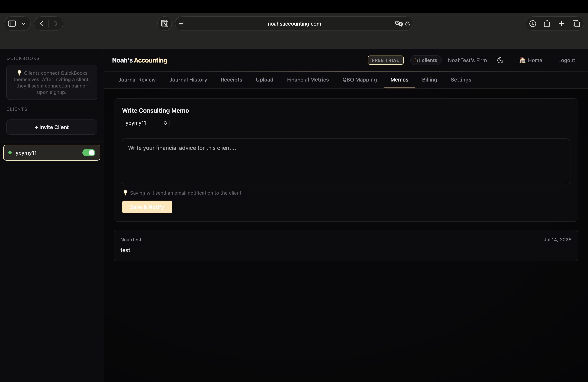This screenshot has height=382, width=588.
Task: Open the Financial Metrics tab
Action: [x=308, y=80]
